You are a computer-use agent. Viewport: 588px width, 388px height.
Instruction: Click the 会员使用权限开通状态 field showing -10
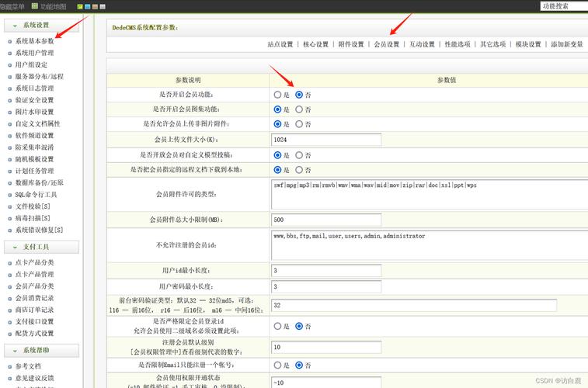click(x=326, y=383)
